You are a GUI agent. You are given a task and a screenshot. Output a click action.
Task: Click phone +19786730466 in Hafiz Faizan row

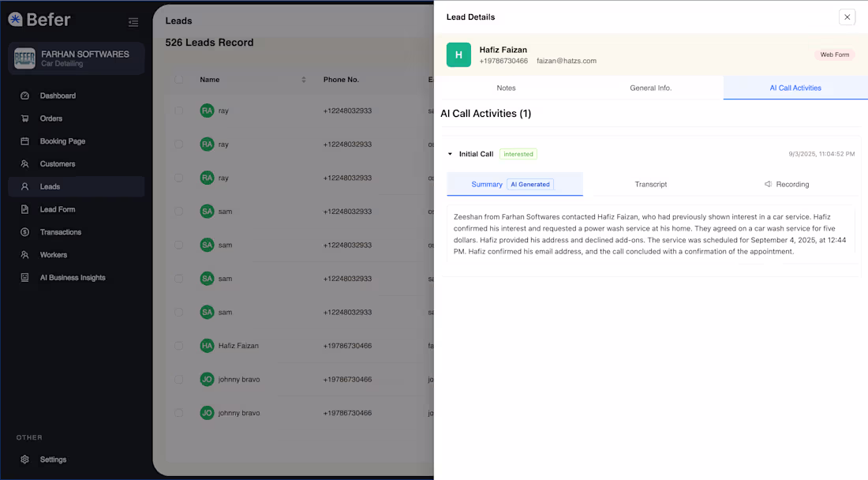pos(348,346)
